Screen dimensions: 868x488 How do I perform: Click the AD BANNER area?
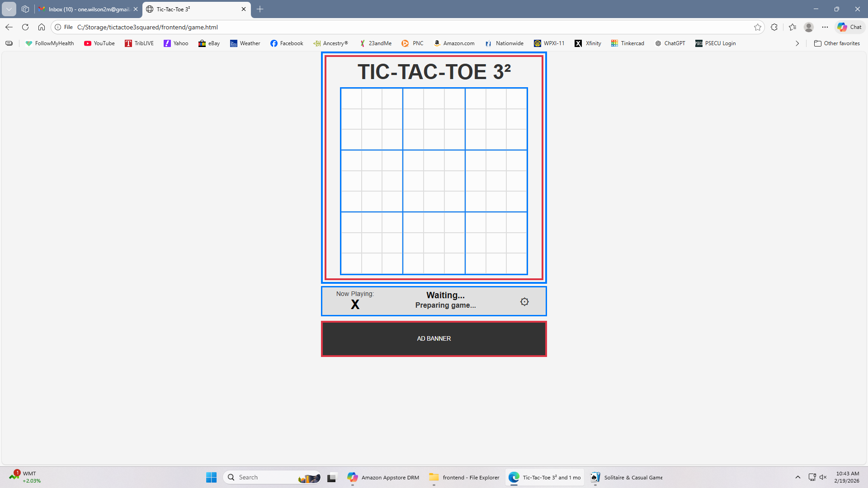[x=434, y=338]
